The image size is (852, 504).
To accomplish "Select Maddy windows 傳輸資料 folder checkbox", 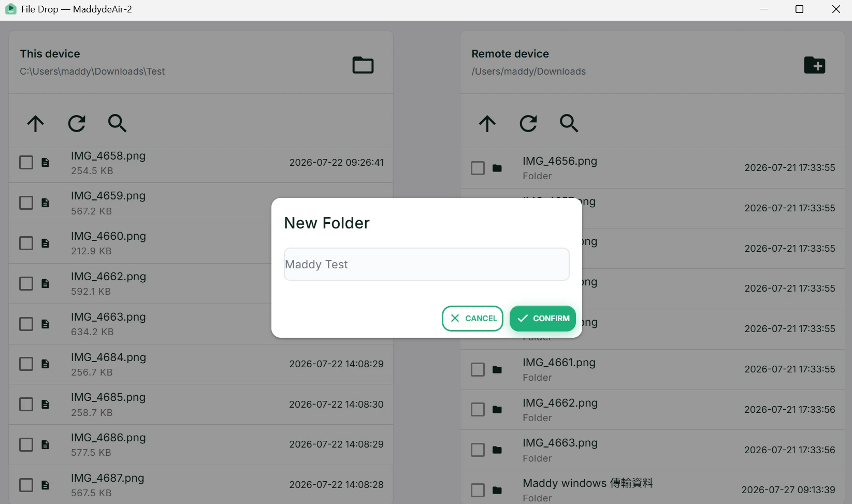I will [x=478, y=490].
